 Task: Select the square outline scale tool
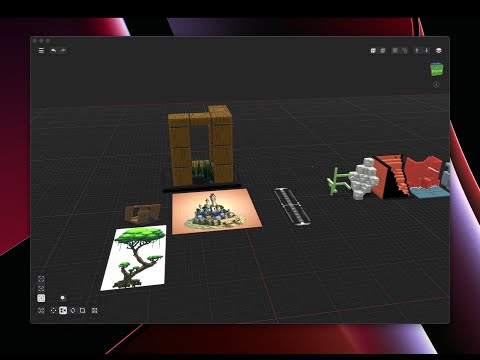[x=82, y=311]
